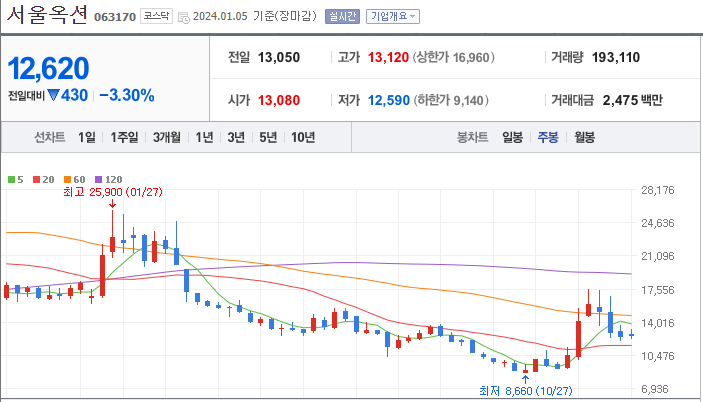
Task: Click the 14,016 price axis label
Action: (x=657, y=323)
